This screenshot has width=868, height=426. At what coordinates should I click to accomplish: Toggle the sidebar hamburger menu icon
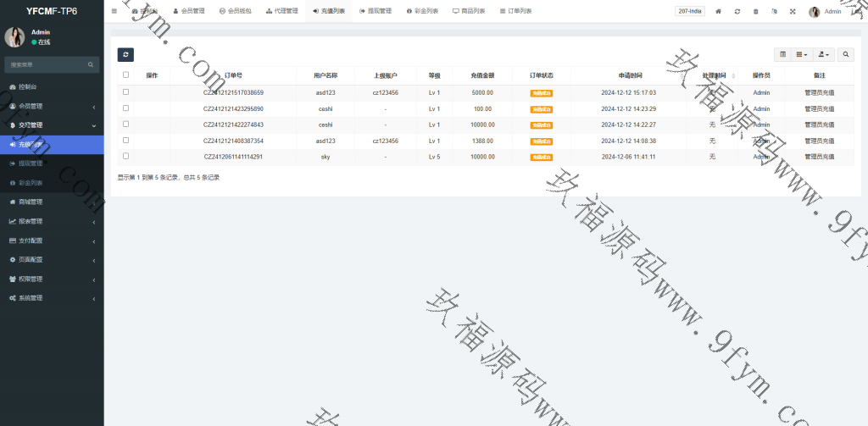tap(114, 11)
